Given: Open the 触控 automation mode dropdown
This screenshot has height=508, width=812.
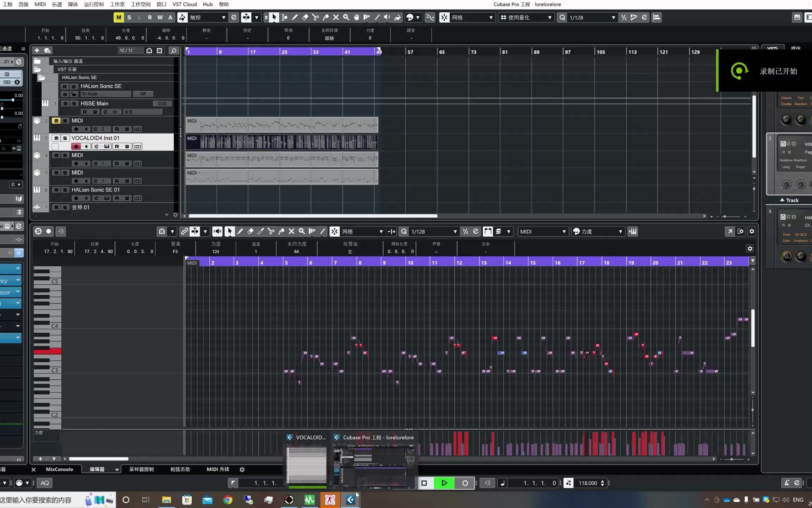Looking at the screenshot, I should coord(208,17).
